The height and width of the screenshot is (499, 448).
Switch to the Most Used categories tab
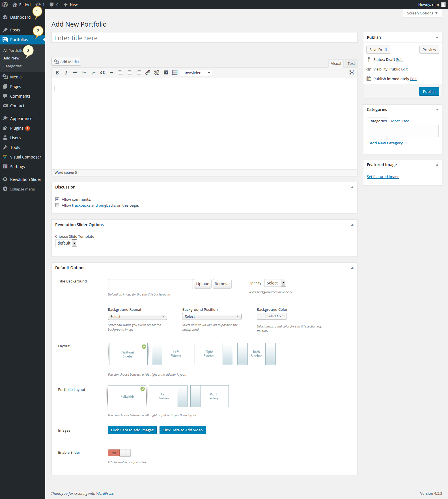click(400, 121)
